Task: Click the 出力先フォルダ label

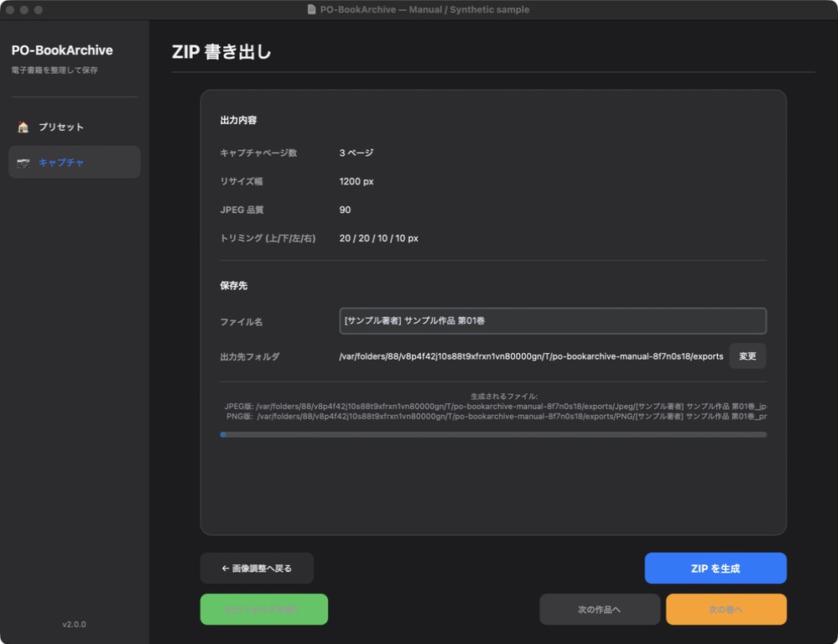Action: (x=250, y=356)
